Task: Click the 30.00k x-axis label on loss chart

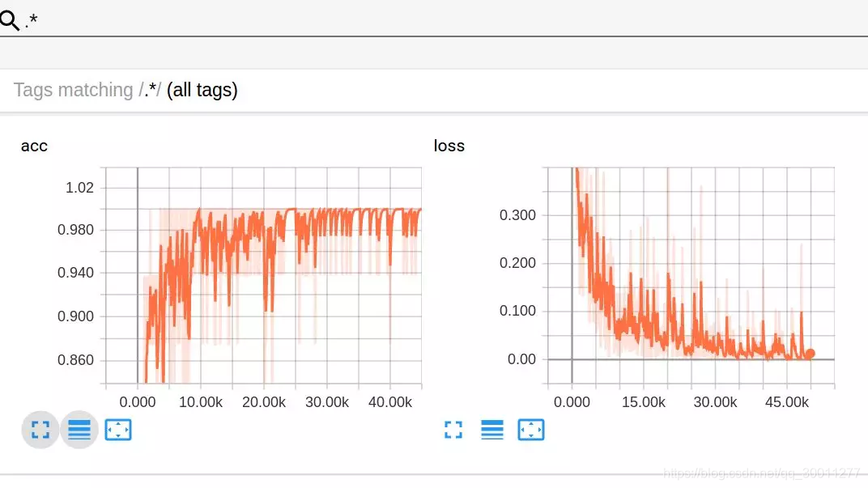Action: click(715, 402)
